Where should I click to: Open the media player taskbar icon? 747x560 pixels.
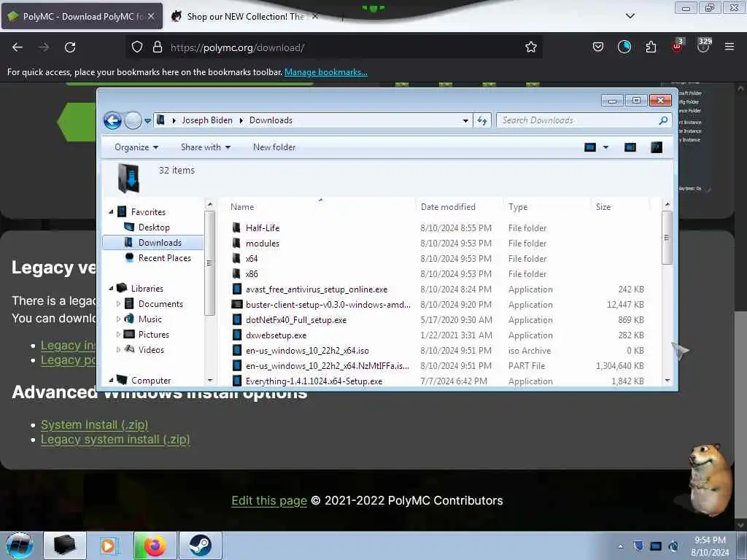[109, 545]
